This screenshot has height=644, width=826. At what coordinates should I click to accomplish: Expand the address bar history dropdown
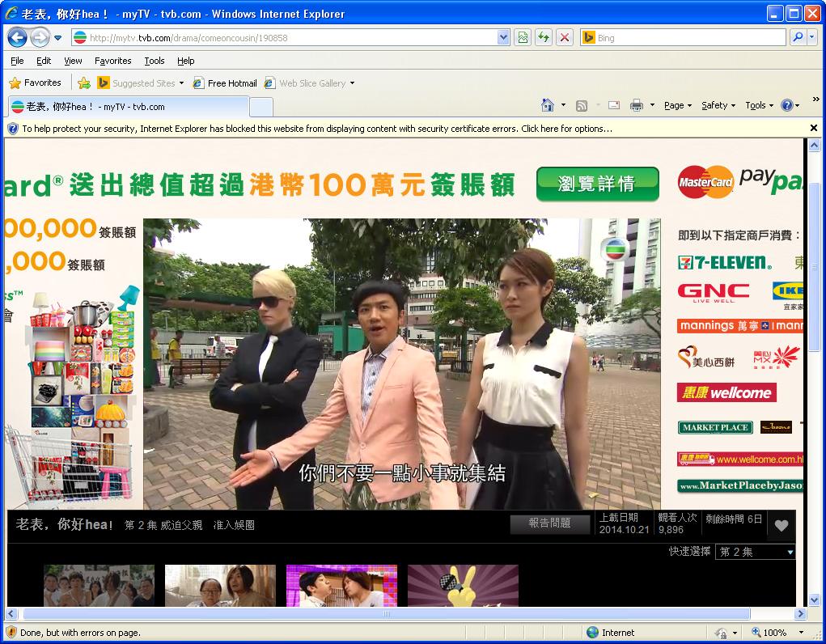pyautogui.click(x=503, y=37)
